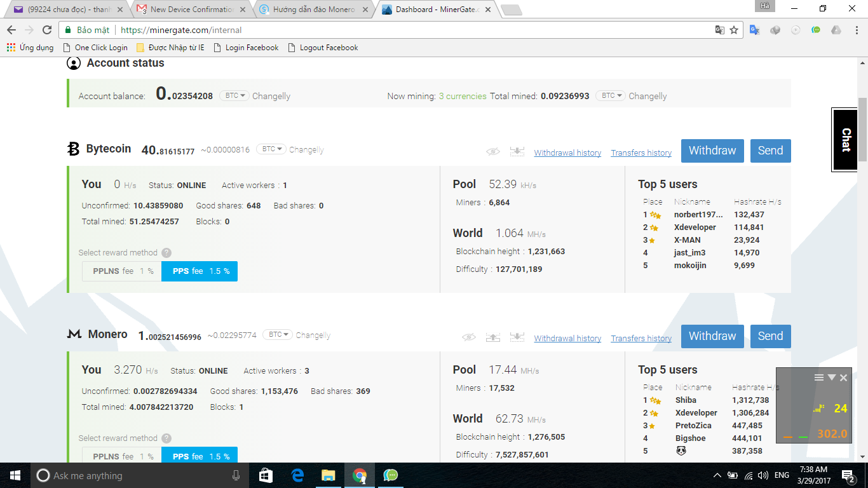The height and width of the screenshot is (488, 868).
Task: Open Monero Transfers history link
Action: [x=641, y=338]
